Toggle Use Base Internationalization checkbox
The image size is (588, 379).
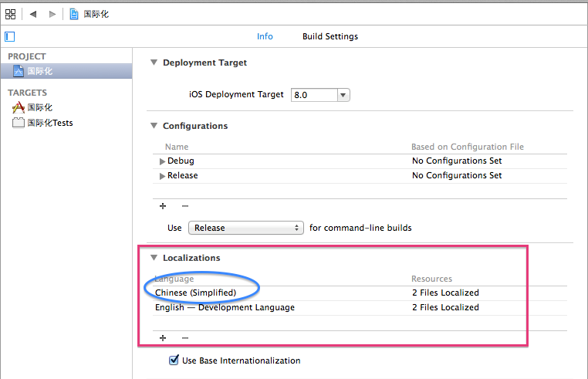tap(174, 360)
